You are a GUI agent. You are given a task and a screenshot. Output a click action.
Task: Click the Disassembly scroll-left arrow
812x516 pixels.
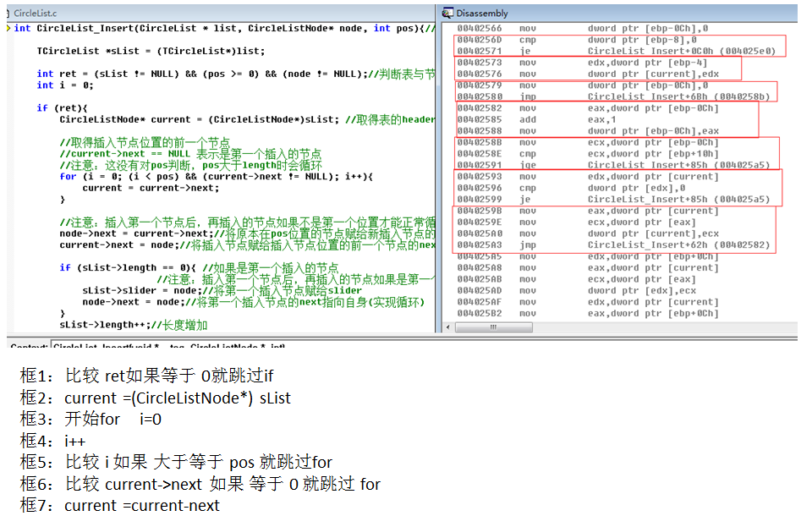[x=448, y=327]
